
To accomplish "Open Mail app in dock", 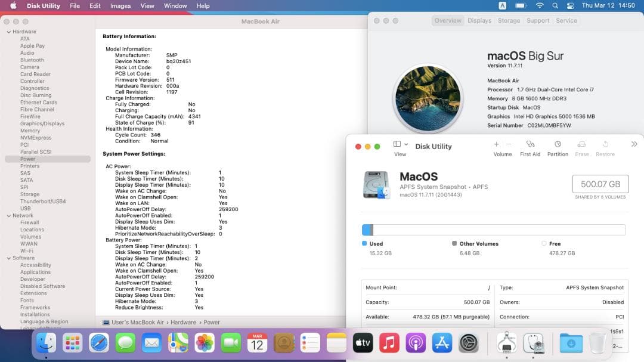I will pyautogui.click(x=151, y=343).
